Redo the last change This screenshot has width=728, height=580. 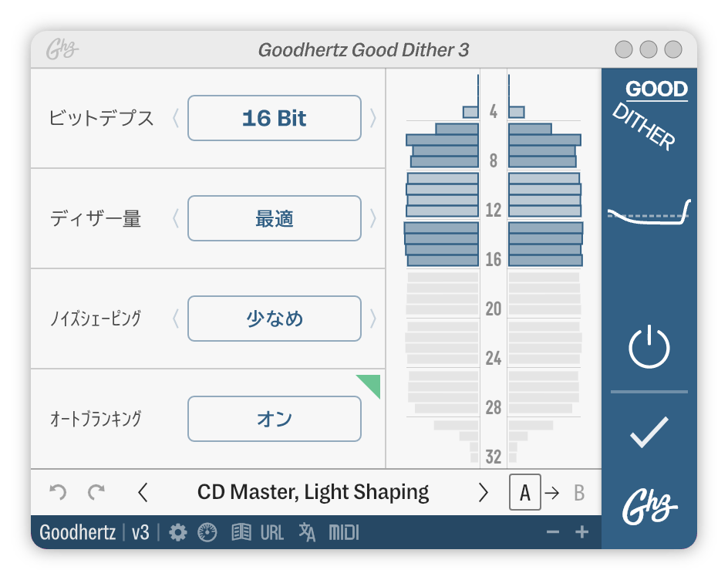[96, 492]
